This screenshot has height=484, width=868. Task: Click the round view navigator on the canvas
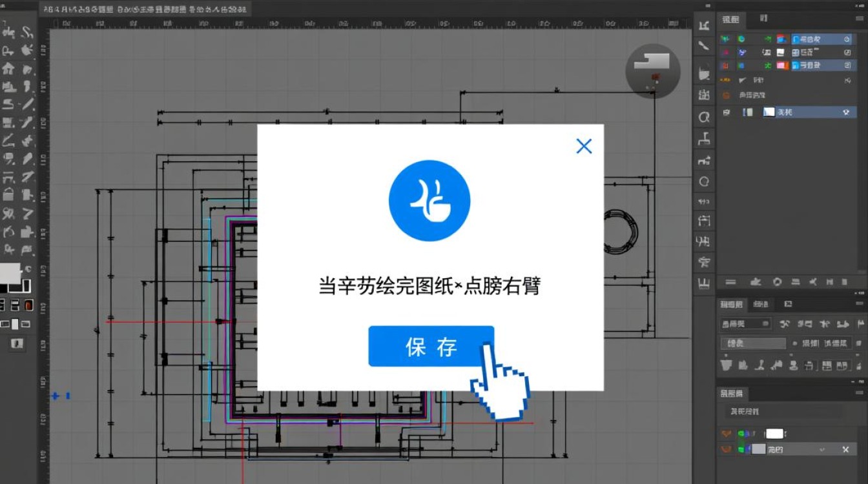click(x=652, y=71)
